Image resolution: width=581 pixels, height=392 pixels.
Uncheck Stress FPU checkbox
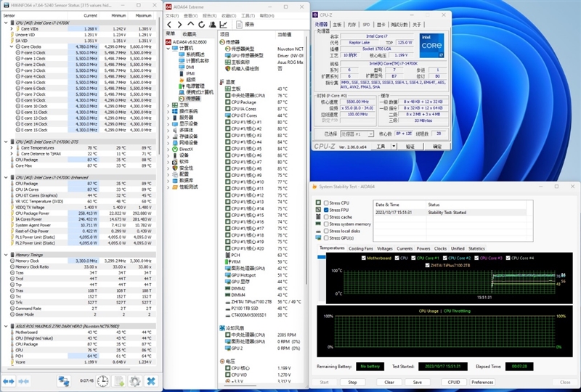pos(326,210)
